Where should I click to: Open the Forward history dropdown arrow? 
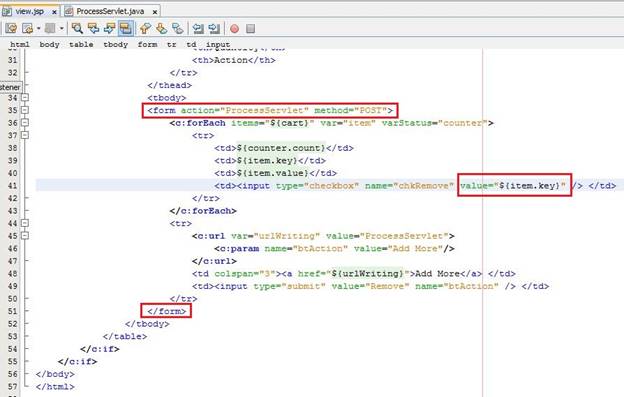tap(61, 28)
